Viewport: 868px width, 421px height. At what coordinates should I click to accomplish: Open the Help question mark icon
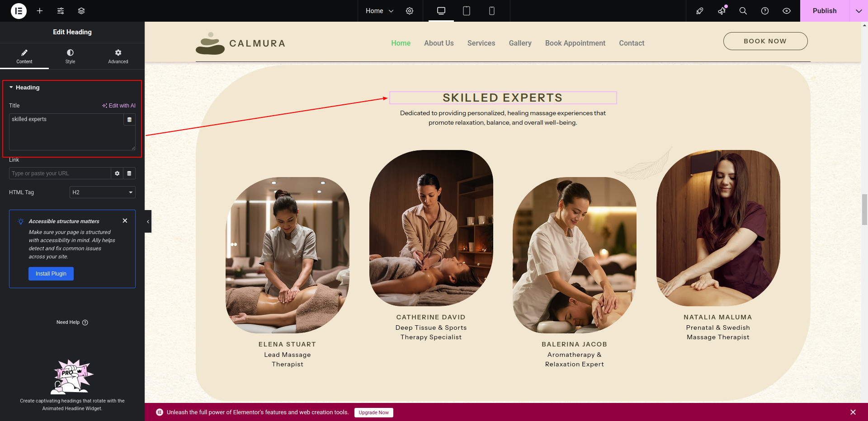(x=765, y=11)
